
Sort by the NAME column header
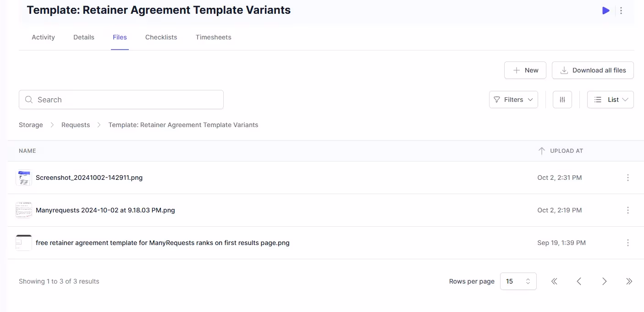(x=28, y=151)
